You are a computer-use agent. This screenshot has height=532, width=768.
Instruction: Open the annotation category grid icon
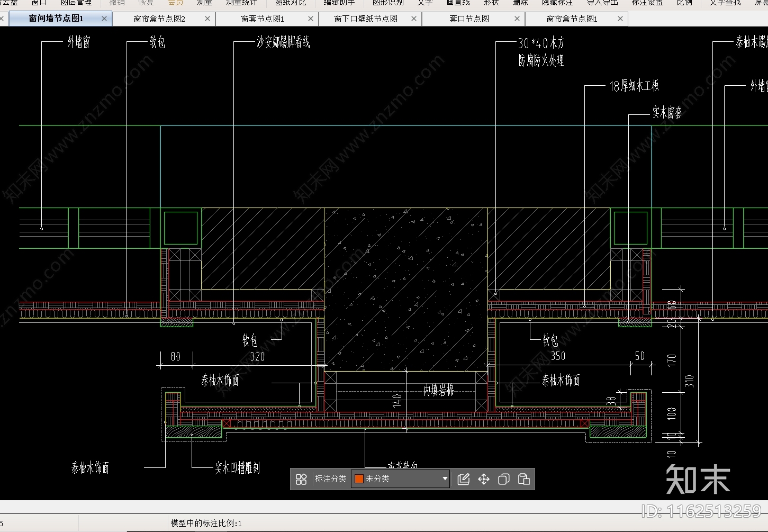(x=301, y=479)
